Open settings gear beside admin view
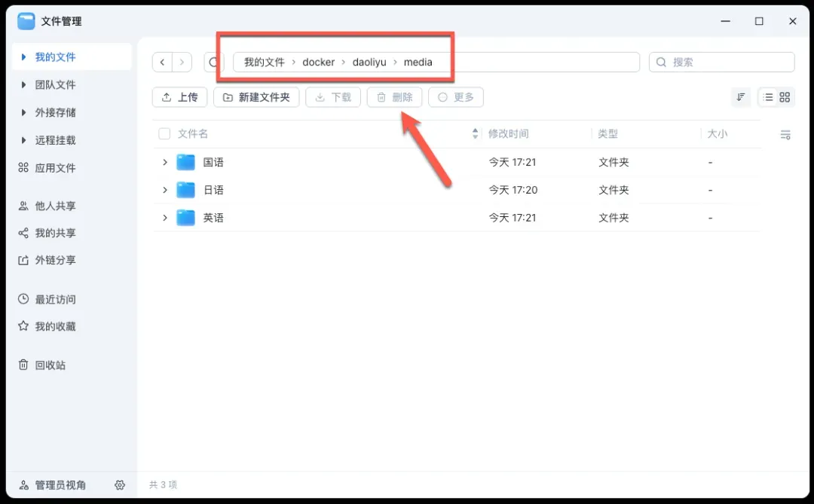814x504 pixels. (x=120, y=485)
